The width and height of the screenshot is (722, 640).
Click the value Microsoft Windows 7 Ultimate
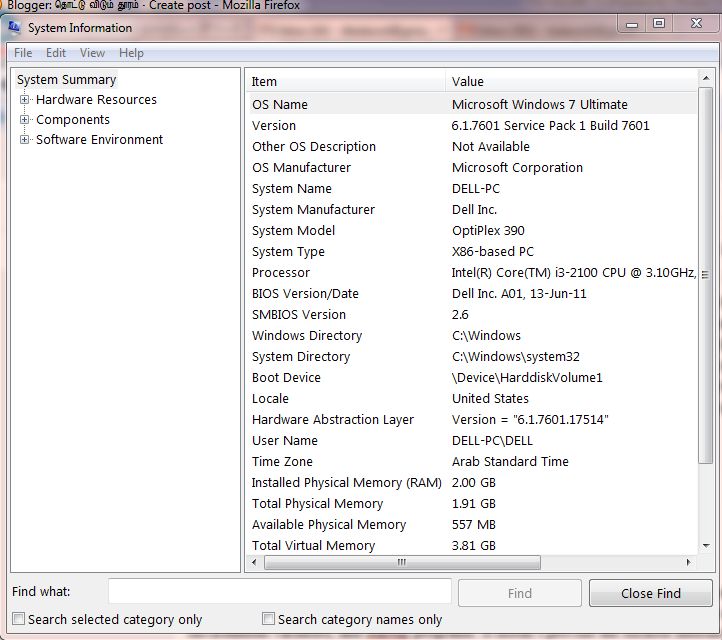tap(540, 105)
